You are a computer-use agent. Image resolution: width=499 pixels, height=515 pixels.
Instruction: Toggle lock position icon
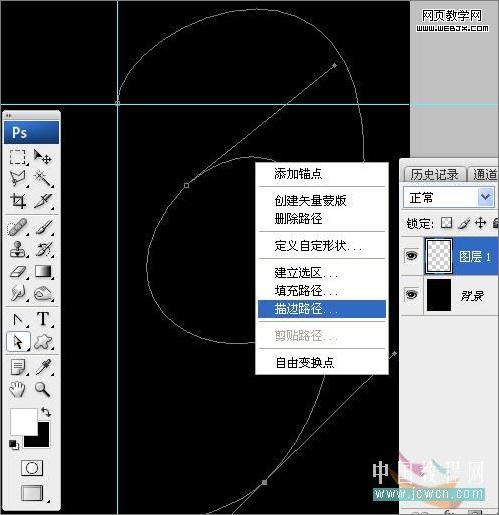coord(480,223)
